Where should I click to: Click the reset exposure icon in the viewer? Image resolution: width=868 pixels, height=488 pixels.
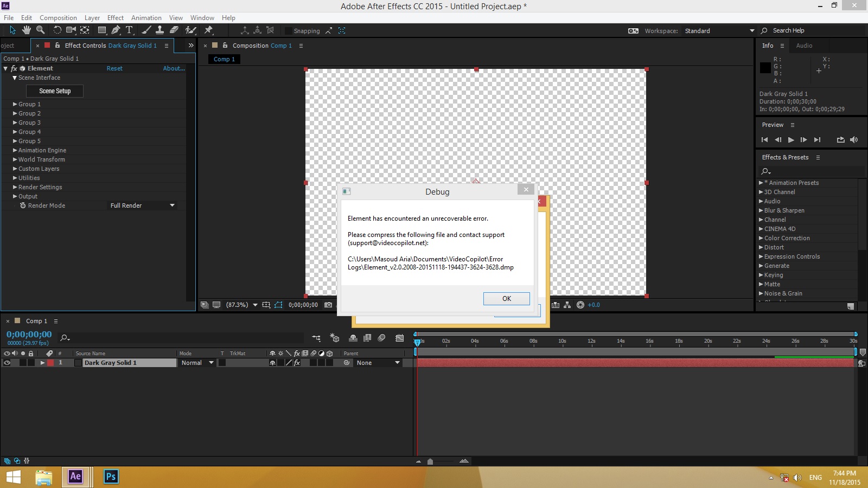580,305
